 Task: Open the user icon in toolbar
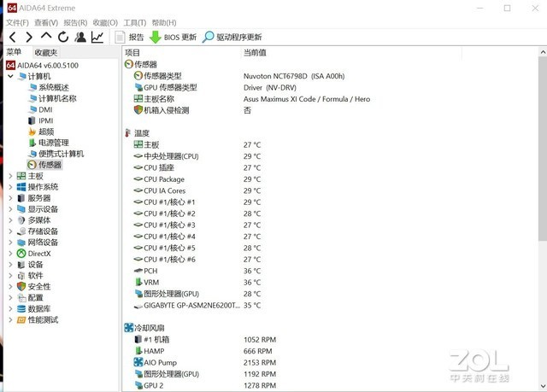pyautogui.click(x=80, y=37)
